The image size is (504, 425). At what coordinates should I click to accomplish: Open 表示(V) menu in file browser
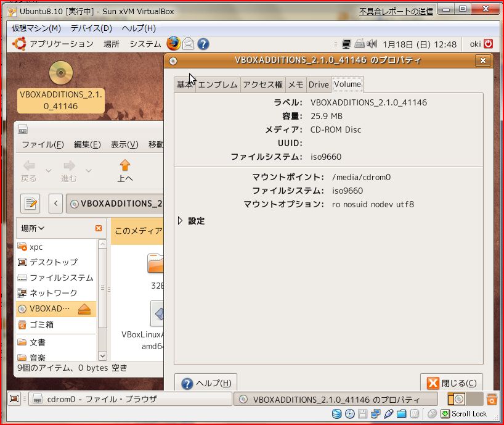[124, 144]
